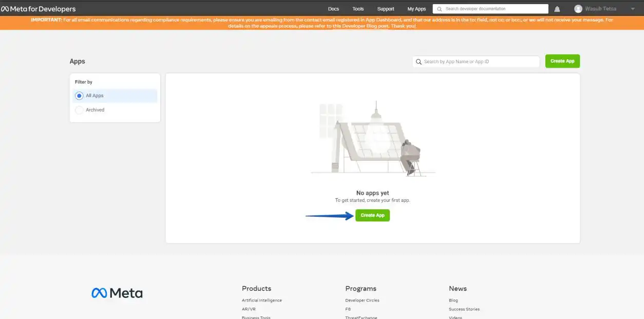Click the magnifier icon in documentation search

tap(439, 9)
